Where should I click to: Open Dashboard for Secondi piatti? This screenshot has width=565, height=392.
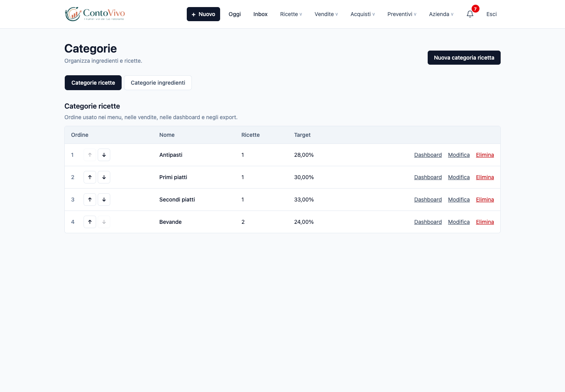coord(428,200)
